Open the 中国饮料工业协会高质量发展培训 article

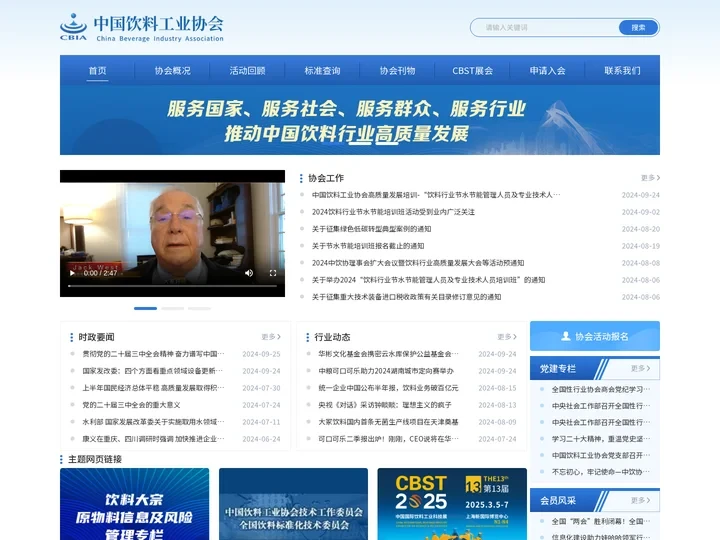pyautogui.click(x=436, y=195)
